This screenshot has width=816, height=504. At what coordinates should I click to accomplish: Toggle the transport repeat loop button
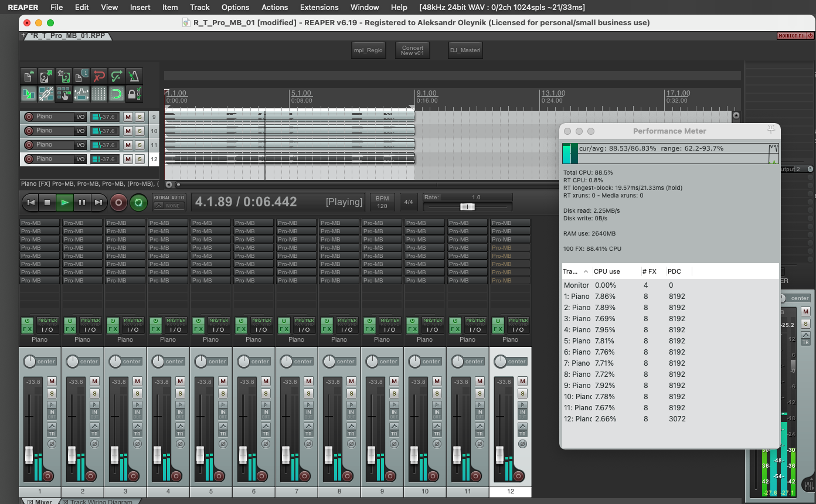[x=138, y=202]
